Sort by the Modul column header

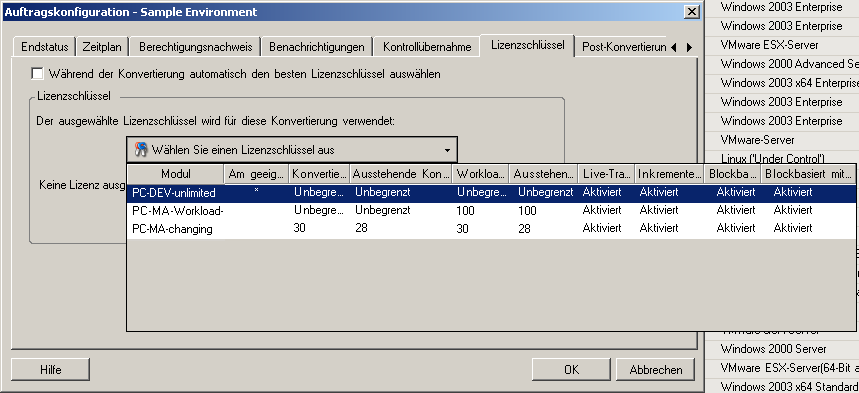pyautogui.click(x=176, y=174)
